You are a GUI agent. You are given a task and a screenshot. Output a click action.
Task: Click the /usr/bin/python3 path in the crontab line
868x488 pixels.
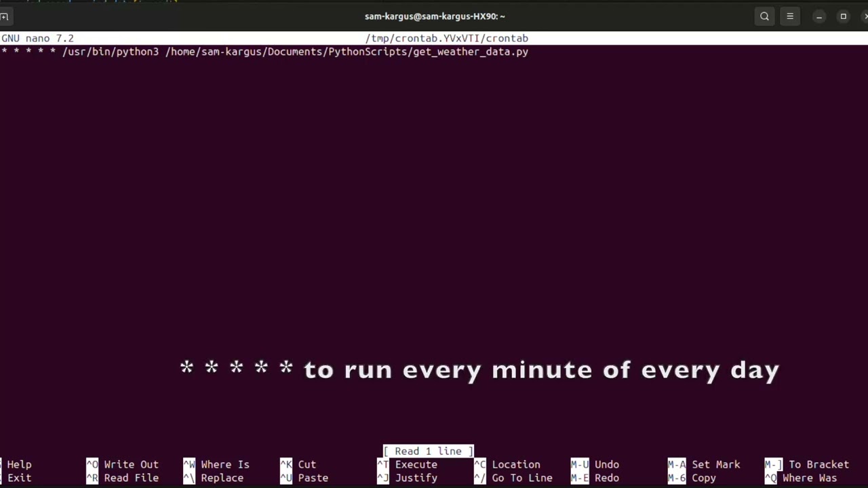[111, 52]
